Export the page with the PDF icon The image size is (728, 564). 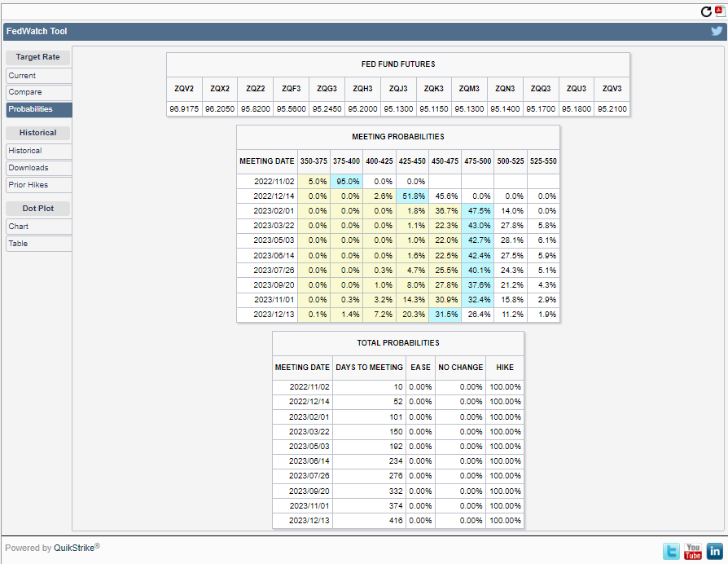pyautogui.click(x=718, y=11)
